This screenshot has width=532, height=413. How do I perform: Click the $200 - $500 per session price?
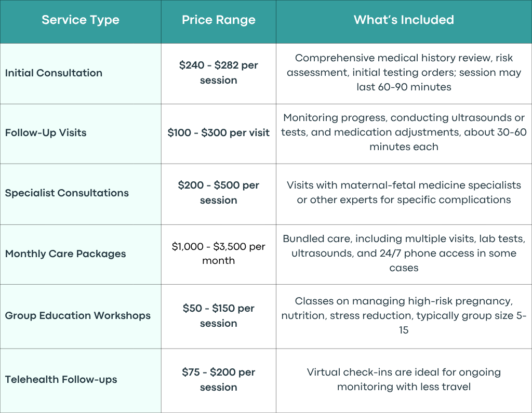(x=219, y=193)
